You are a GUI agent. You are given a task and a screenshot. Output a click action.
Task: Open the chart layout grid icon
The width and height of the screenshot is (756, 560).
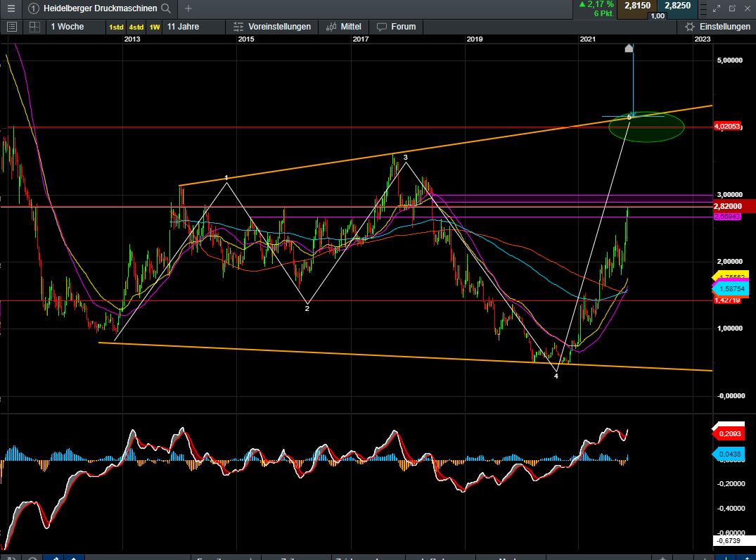[x=34, y=27]
